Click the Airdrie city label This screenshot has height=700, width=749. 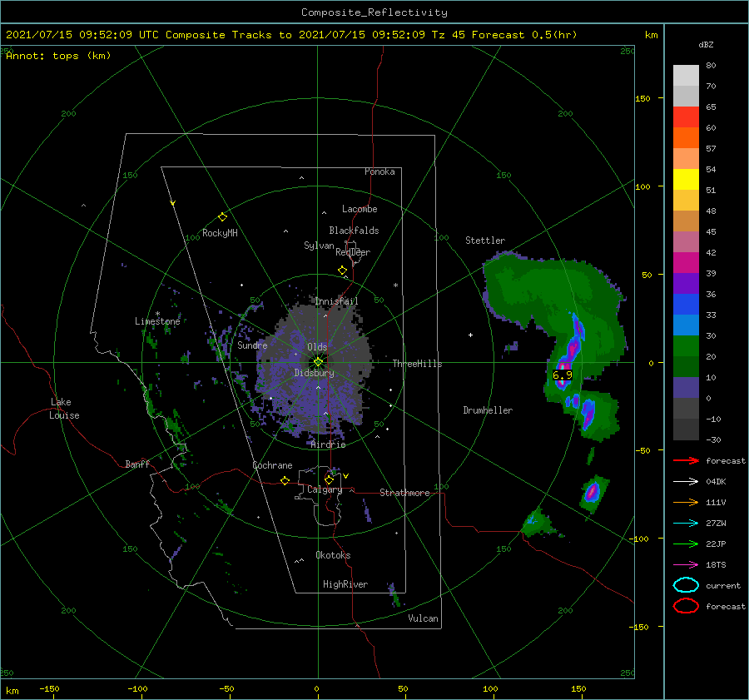(x=328, y=444)
